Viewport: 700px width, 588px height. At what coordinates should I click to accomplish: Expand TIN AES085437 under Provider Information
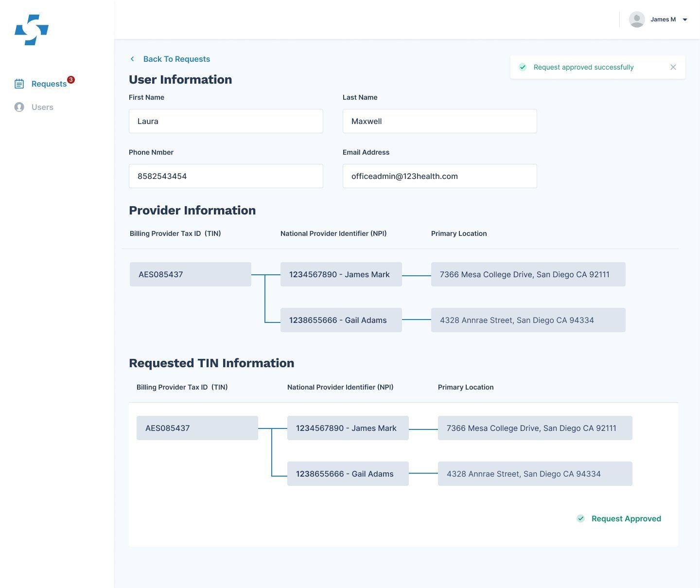coord(190,274)
